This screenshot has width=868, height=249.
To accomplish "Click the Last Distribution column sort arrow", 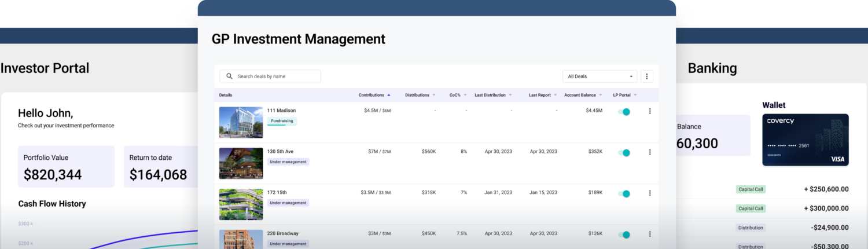I will coord(510,95).
